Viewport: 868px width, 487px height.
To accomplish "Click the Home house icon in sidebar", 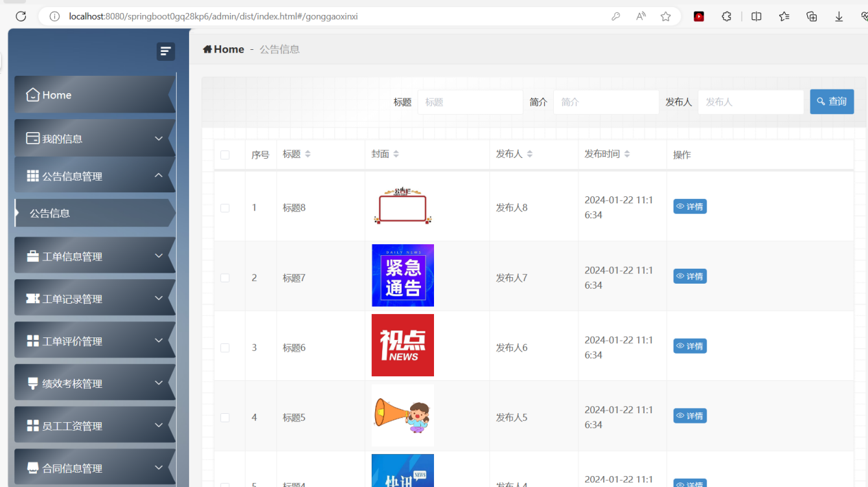I will [32, 95].
